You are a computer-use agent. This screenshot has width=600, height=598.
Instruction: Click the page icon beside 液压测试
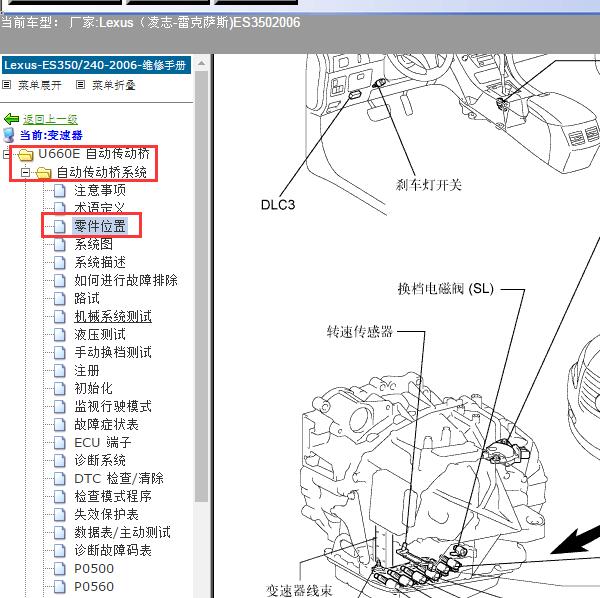pyautogui.click(x=60, y=334)
